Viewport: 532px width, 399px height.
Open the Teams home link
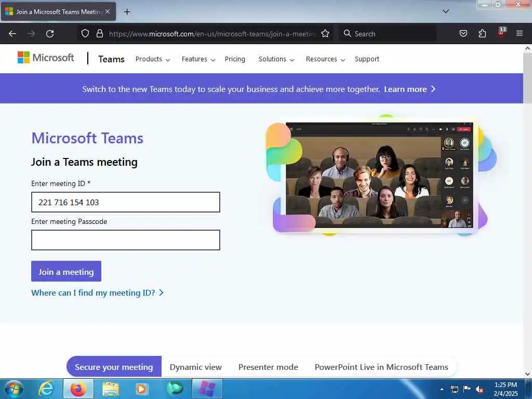[x=111, y=59]
